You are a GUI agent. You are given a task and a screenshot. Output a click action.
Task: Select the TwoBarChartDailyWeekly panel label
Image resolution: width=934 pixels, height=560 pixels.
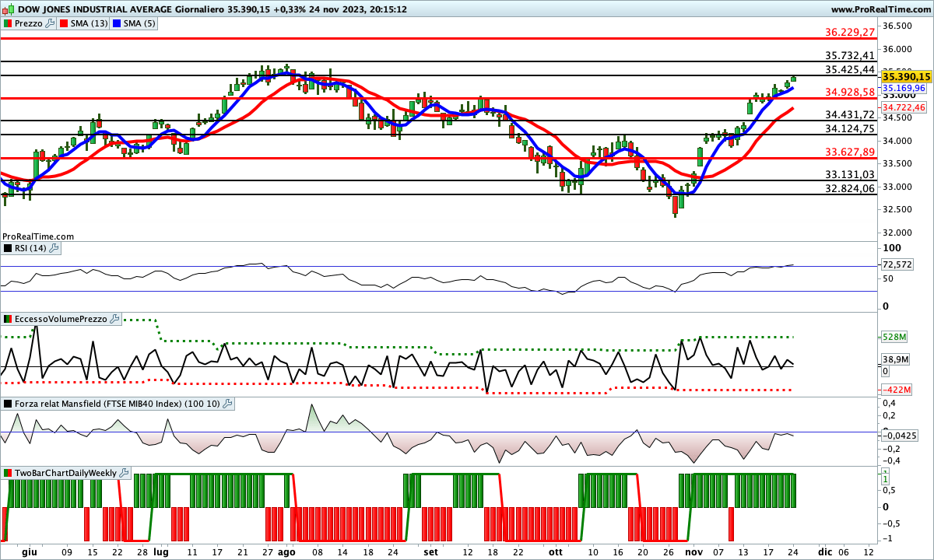[65, 473]
